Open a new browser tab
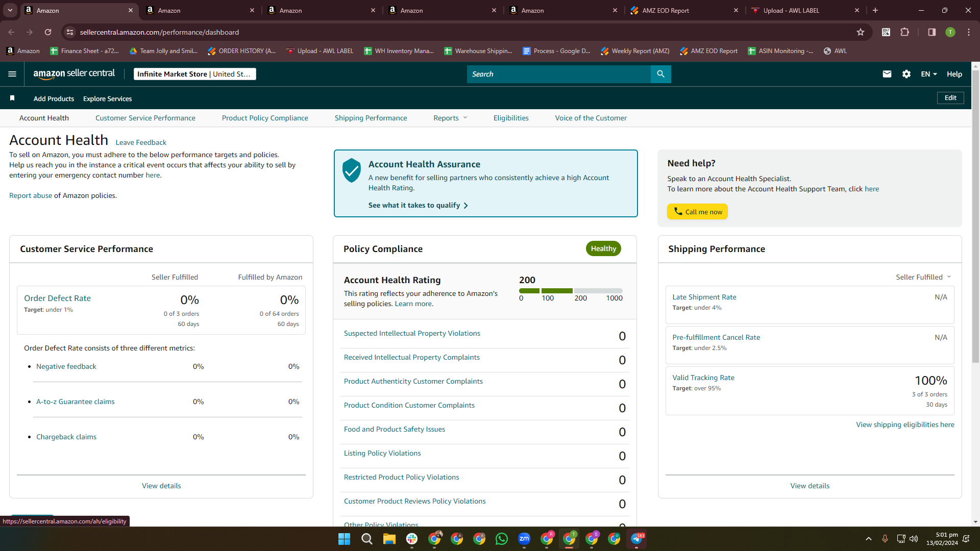Image resolution: width=980 pixels, height=551 pixels. 875,10
